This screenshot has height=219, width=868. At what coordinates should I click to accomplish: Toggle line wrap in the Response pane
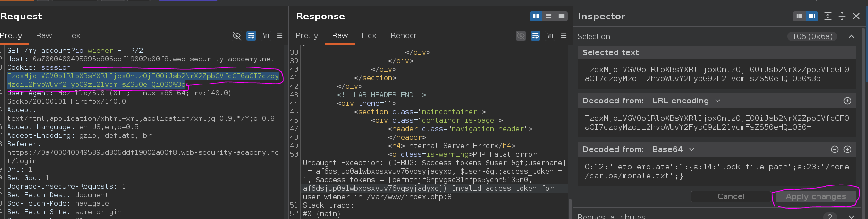[535, 35]
